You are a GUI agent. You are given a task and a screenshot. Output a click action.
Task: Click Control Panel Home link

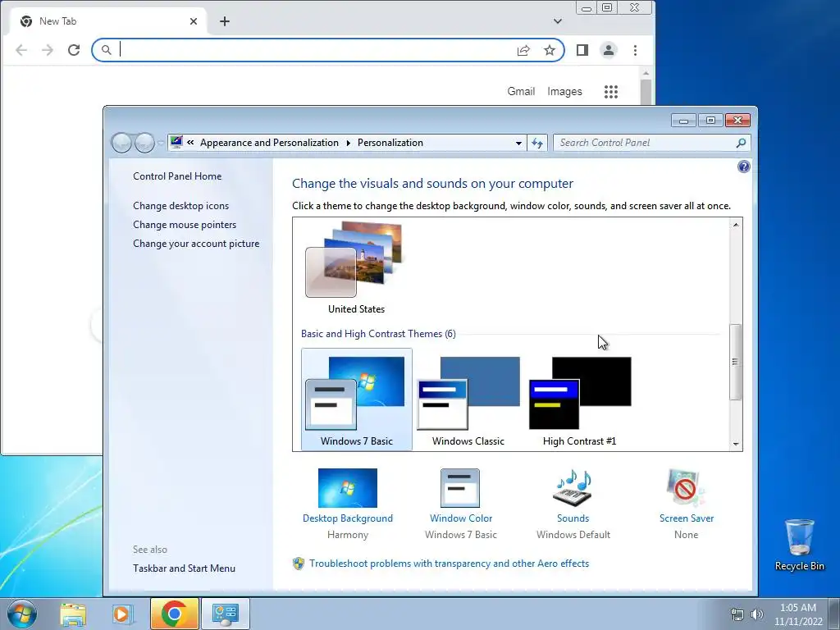(x=177, y=176)
